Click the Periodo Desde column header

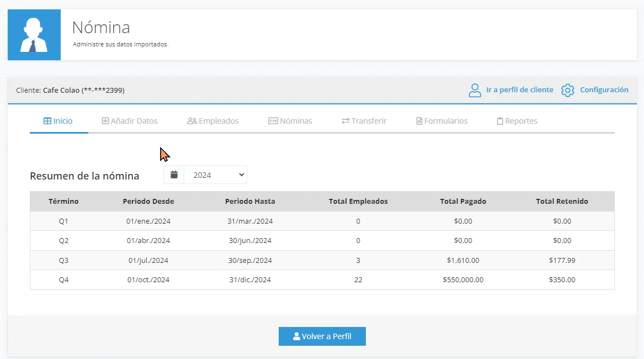point(148,201)
